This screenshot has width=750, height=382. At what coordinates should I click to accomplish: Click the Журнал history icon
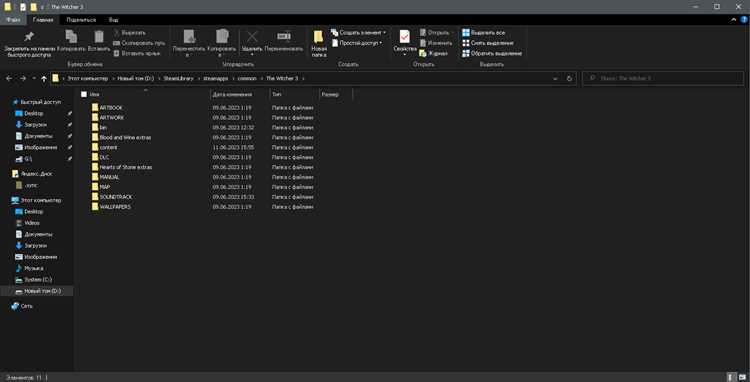click(x=423, y=54)
